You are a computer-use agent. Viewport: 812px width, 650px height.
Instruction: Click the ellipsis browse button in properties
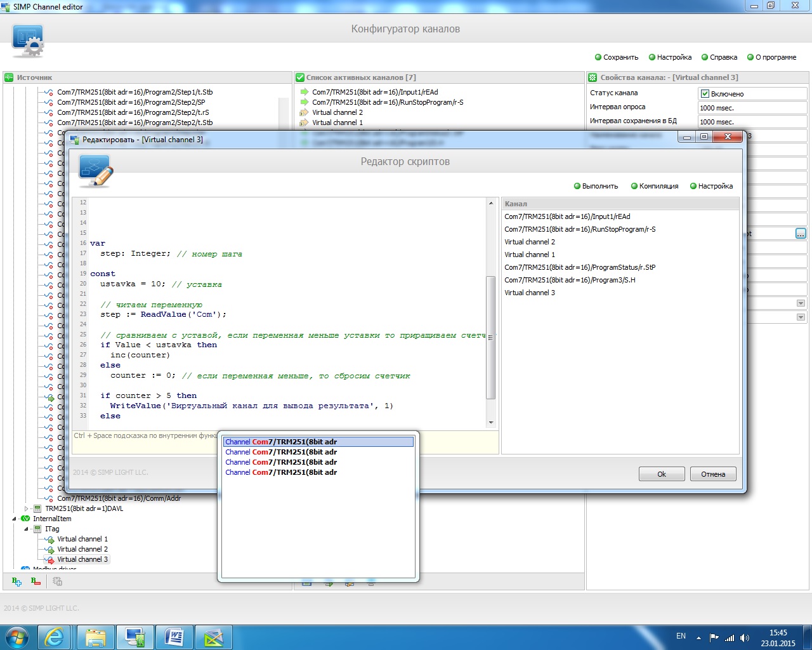click(x=801, y=234)
